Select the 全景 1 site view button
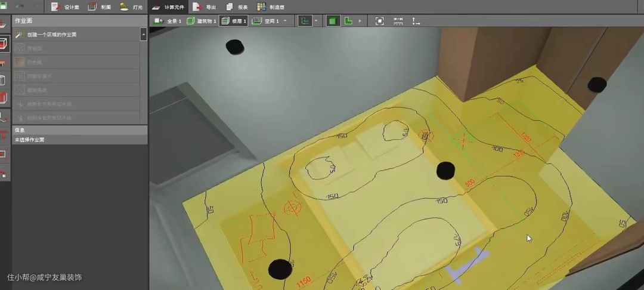Image resolution: width=644 pixels, height=290 pixels. pos(168,21)
